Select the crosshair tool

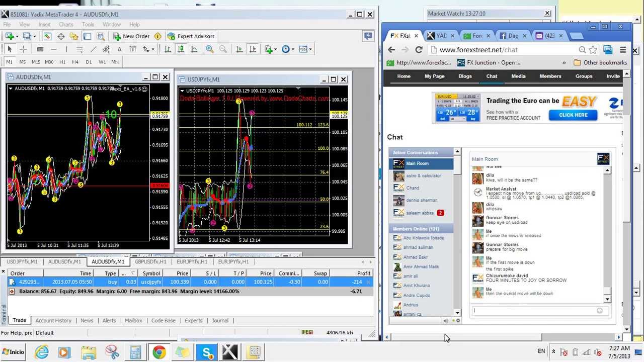[x=23, y=49]
